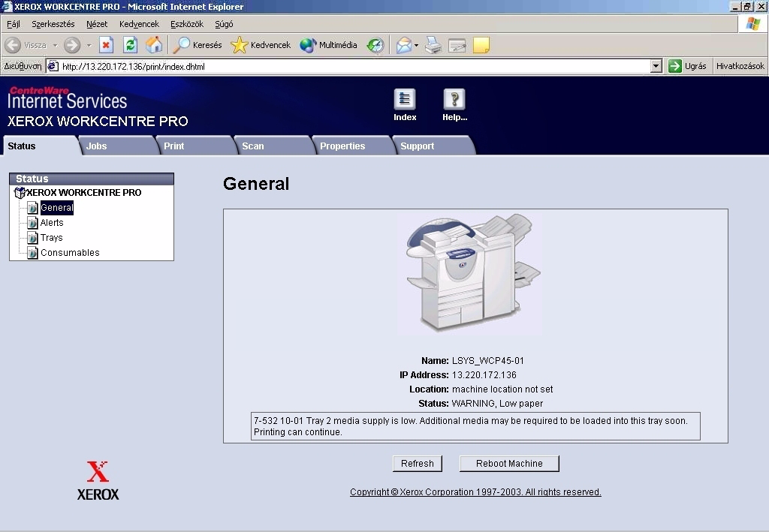Click the Print printer toolbar icon
This screenshot has width=769, height=532.
click(x=433, y=45)
